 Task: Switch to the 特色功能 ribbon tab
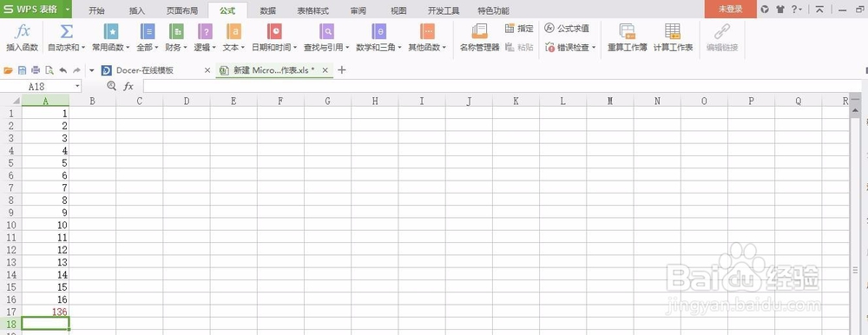(493, 10)
